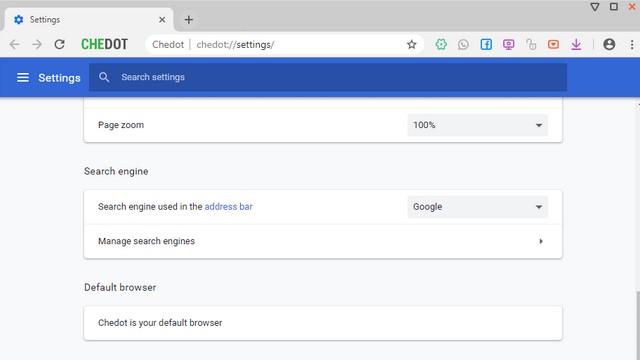640x360 pixels.
Task: Open the green gear extension icon
Action: click(441, 44)
